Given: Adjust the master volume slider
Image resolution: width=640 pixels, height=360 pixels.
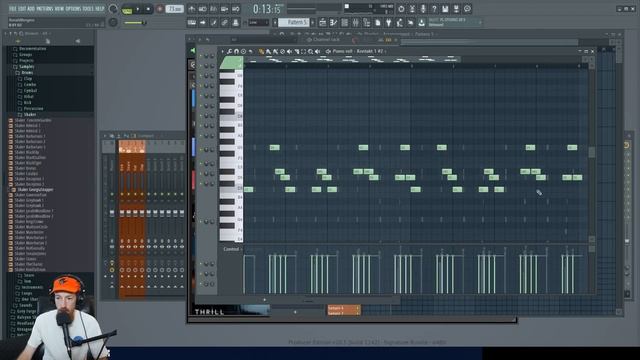Looking at the screenshot, I should 135,23.
